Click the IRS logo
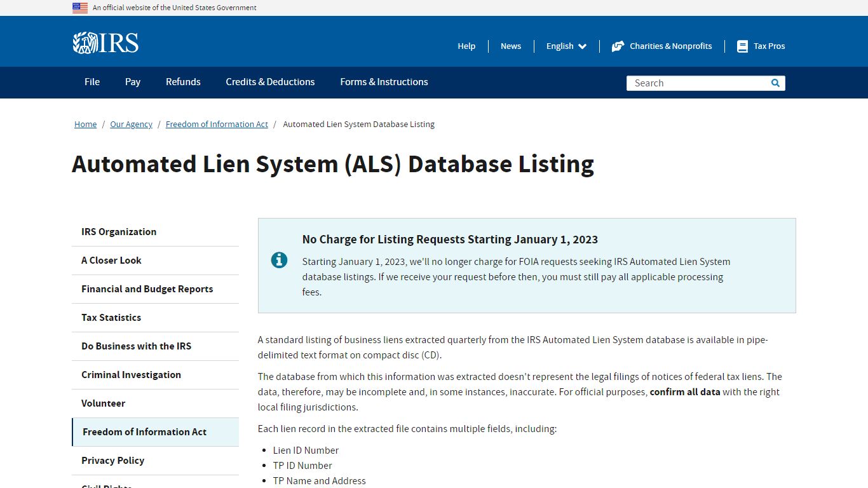Image resolution: width=868 pixels, height=488 pixels. [x=105, y=43]
